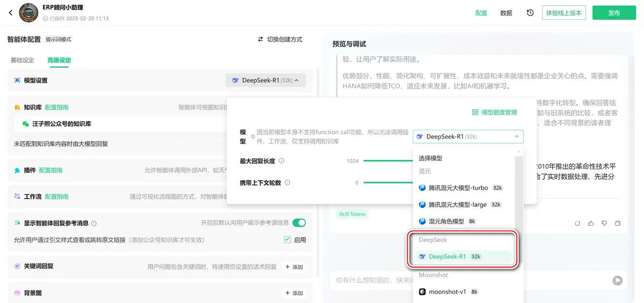Switch to 高级设定 tab
This screenshot has width=644, height=303.
pos(59,60)
